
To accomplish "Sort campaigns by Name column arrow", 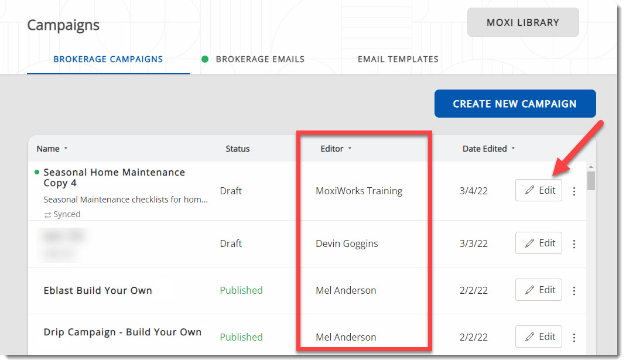I will click(x=66, y=149).
